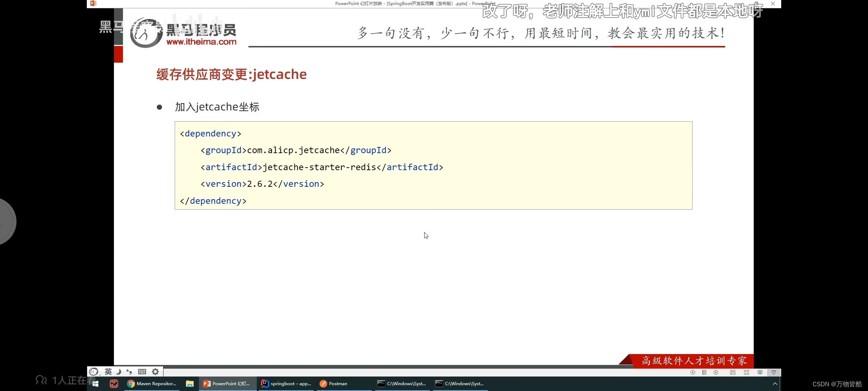Screen dimensions: 868x391
Task: Switch to Postman in taskbar
Action: pos(344,384)
